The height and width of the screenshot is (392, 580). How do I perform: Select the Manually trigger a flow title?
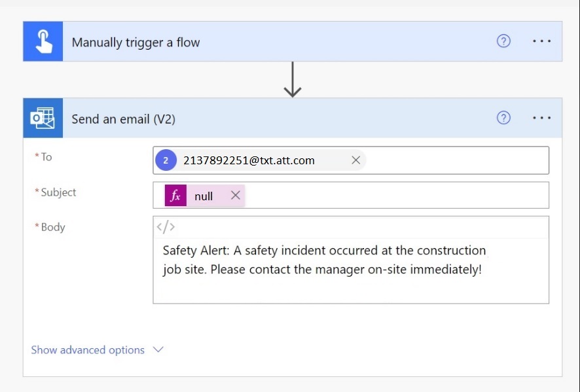click(x=136, y=43)
